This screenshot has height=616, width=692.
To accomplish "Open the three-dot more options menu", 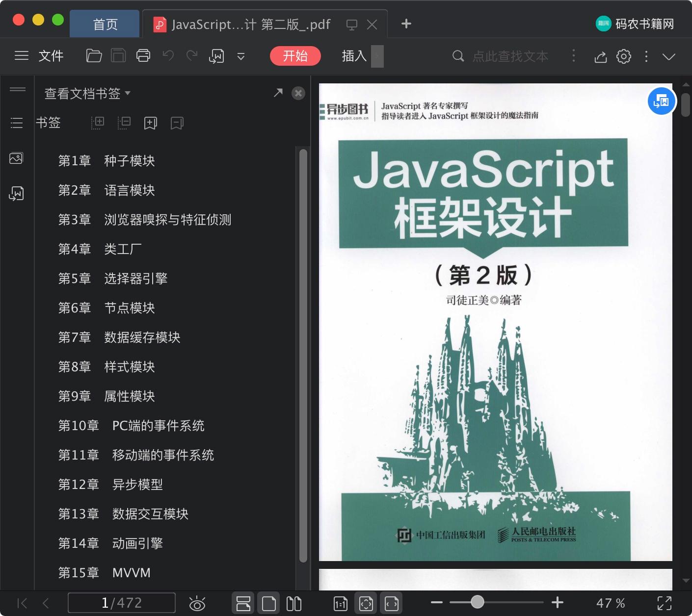I will [x=646, y=56].
